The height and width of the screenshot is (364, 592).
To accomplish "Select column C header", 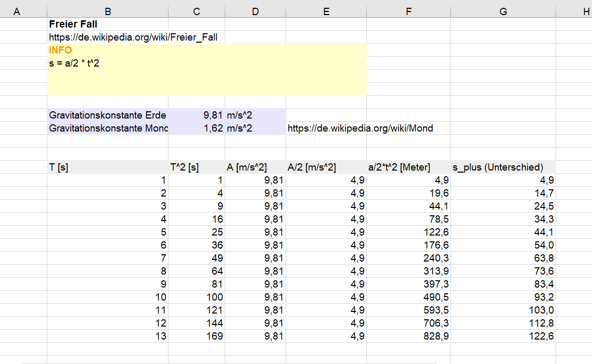I will click(196, 12).
